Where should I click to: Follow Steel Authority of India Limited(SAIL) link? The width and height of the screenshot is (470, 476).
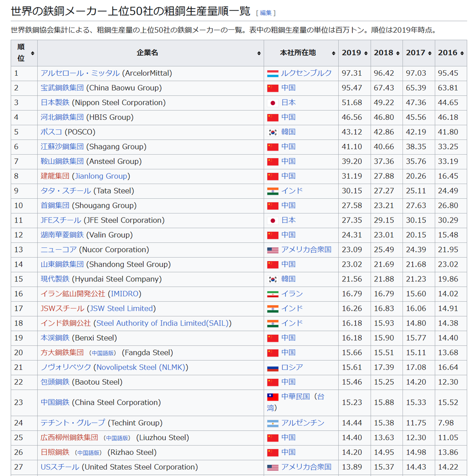162,324
